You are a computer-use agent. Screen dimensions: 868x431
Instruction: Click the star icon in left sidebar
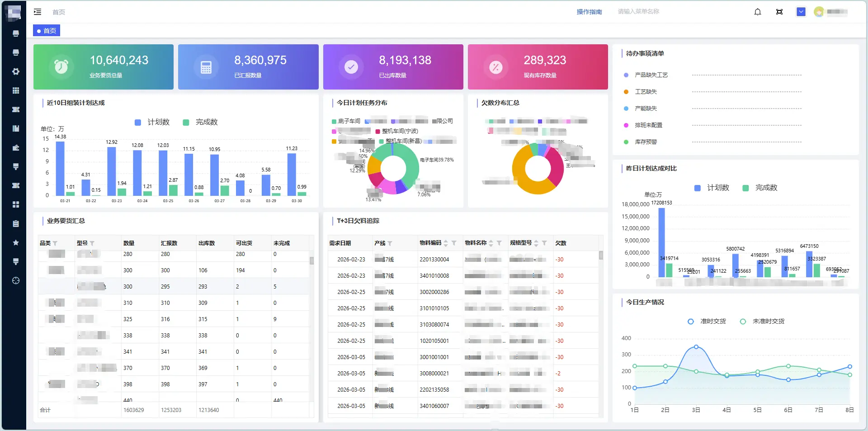(16, 242)
